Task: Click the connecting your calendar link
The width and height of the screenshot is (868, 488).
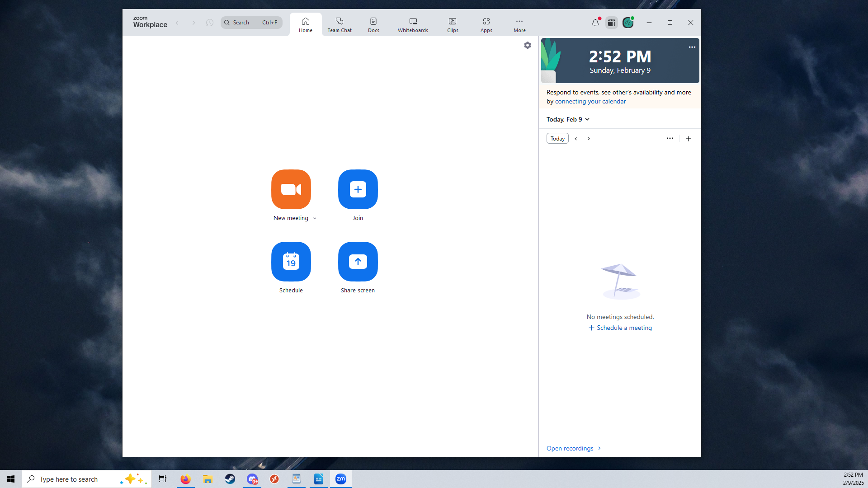Action: (x=590, y=101)
